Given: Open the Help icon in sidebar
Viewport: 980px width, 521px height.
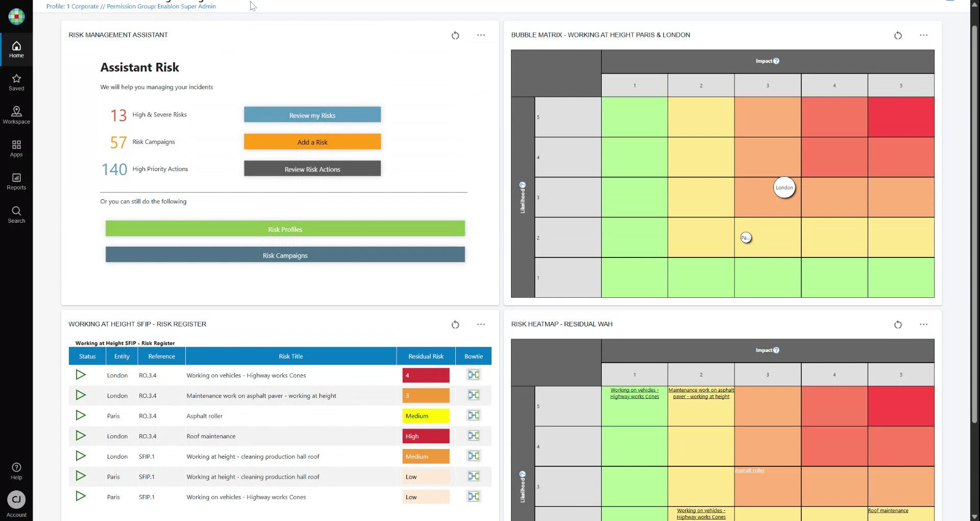Looking at the screenshot, I should [16, 470].
